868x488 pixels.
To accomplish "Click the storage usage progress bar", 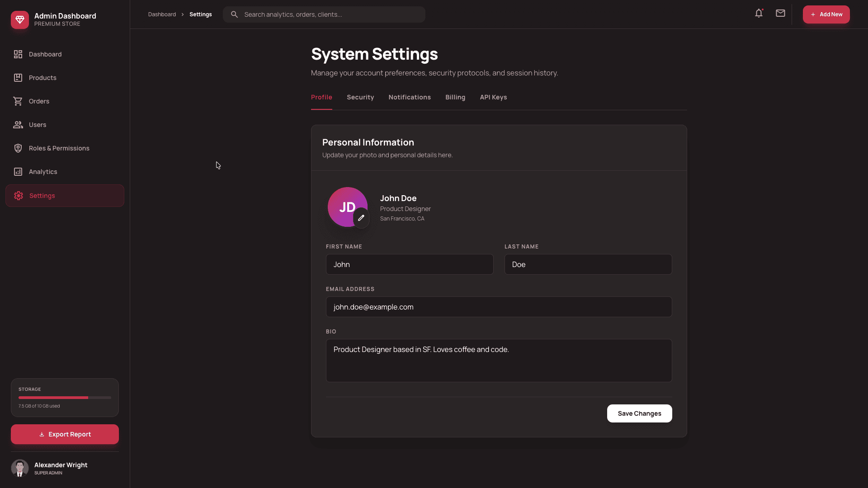I will (x=64, y=398).
